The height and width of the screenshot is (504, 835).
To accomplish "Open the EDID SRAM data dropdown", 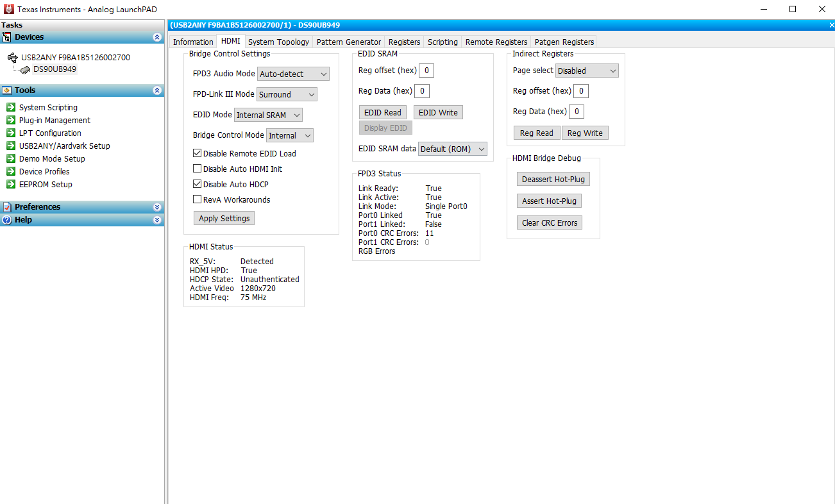I will [x=453, y=149].
